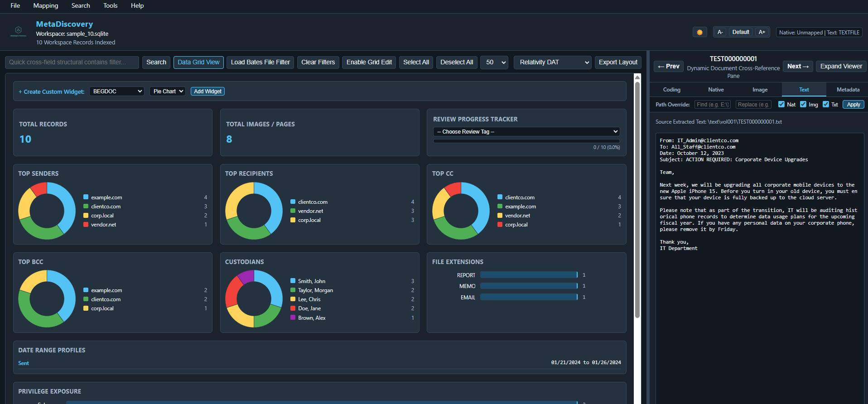Click the Expand Viewer button
868x404 pixels.
click(x=841, y=66)
